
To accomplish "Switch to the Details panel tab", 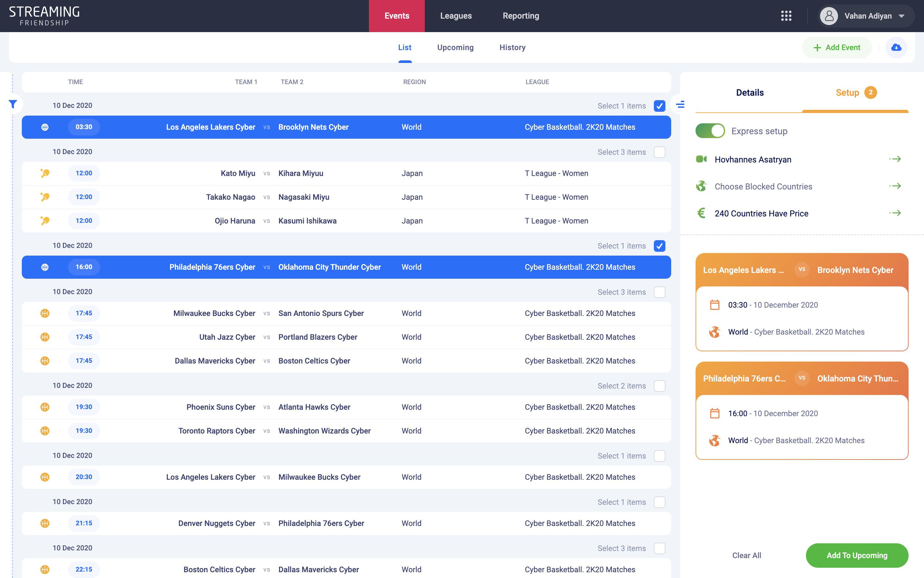I will (x=749, y=92).
